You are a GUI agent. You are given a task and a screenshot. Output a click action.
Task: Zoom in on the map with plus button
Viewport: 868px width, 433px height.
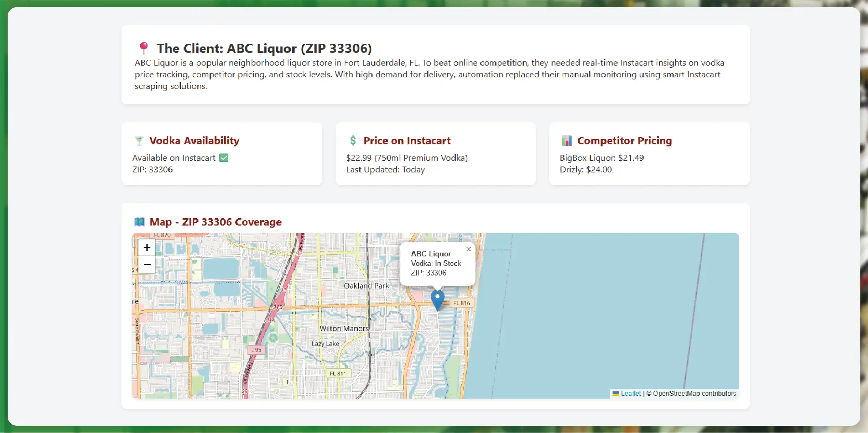(147, 247)
